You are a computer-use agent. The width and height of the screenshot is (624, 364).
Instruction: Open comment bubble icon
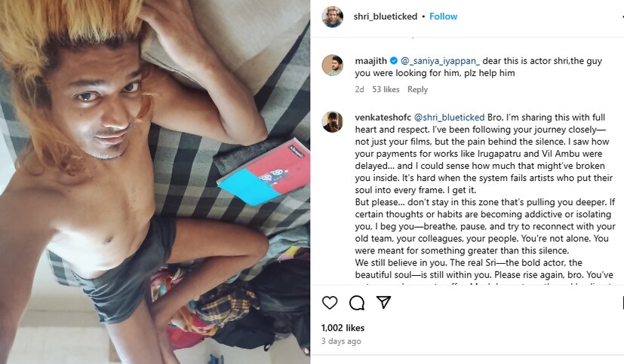click(x=357, y=303)
